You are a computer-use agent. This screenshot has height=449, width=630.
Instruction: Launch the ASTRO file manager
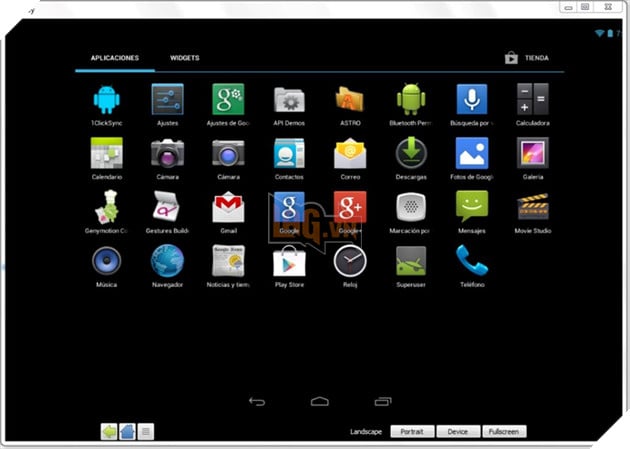[x=350, y=99]
